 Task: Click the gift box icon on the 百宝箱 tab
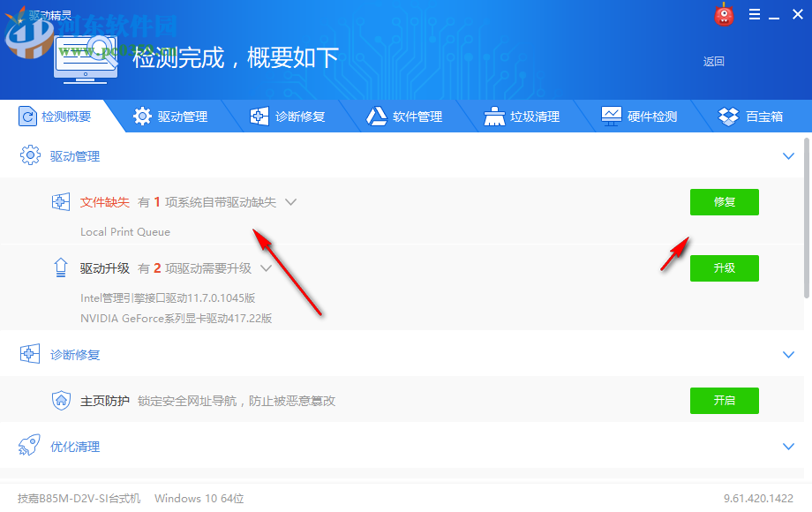click(x=728, y=116)
